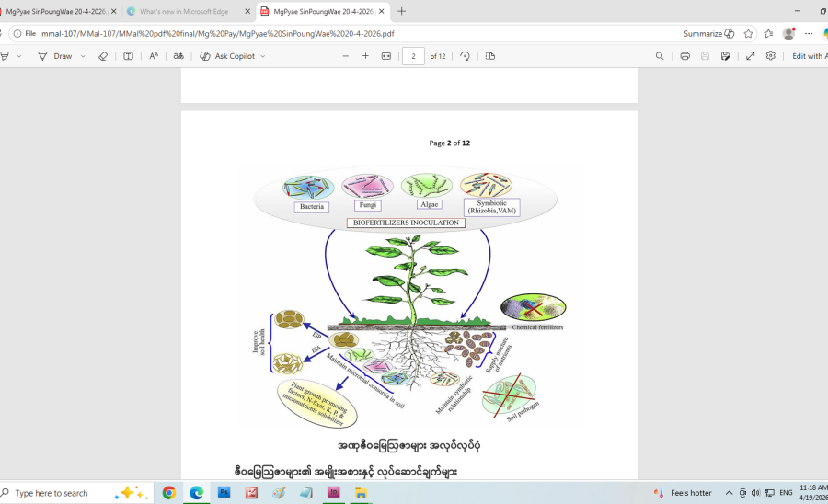
Task: Start Read aloud from the toolbar
Action: point(154,56)
